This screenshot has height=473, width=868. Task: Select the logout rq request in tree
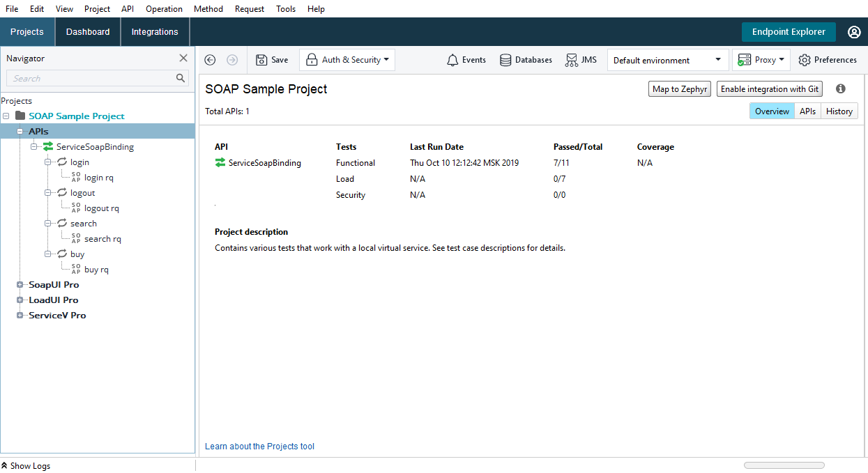(x=102, y=208)
